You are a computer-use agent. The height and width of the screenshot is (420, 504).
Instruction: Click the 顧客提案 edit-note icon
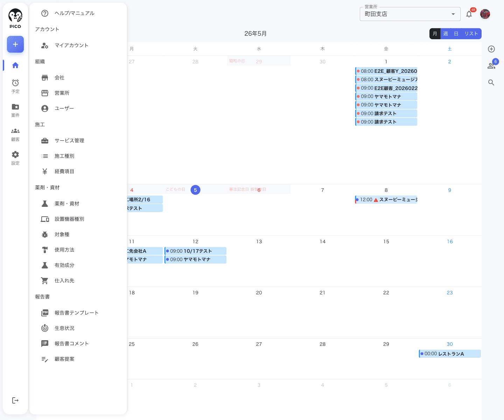point(45,359)
